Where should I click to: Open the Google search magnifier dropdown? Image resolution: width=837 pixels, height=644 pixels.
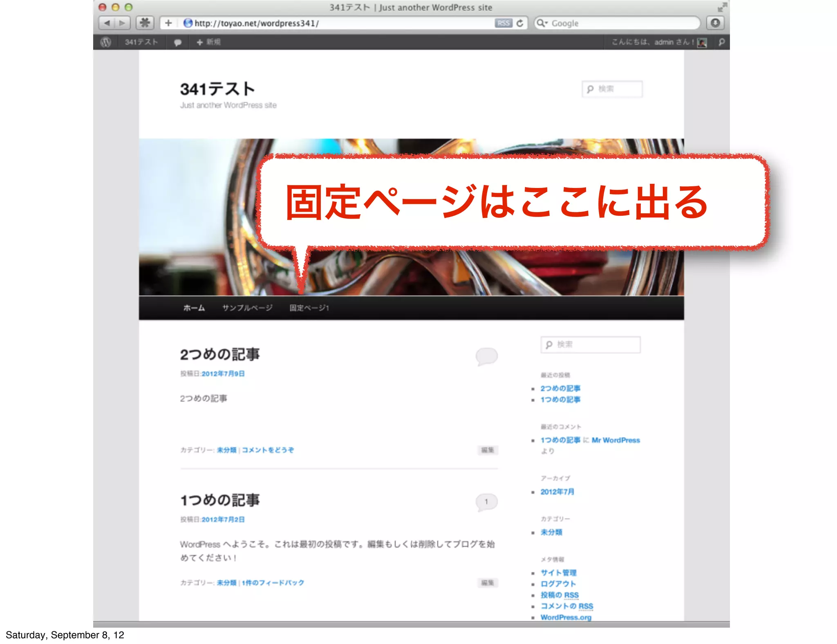[542, 23]
